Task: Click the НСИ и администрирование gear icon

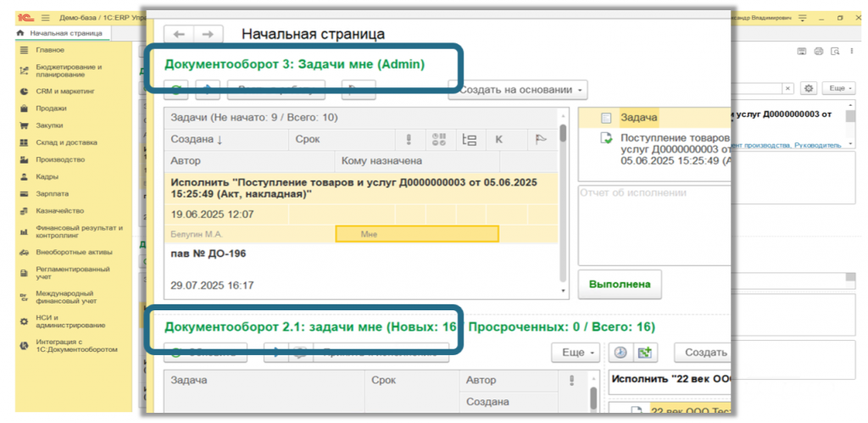Action: pyautogui.click(x=24, y=321)
